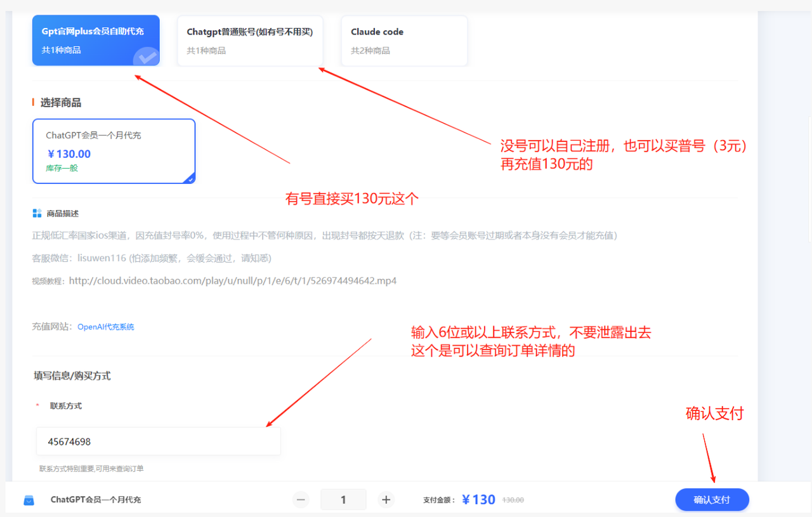The image size is (812, 517).
Task: Switch to Chatgpt普通账号 category card
Action: (250, 41)
